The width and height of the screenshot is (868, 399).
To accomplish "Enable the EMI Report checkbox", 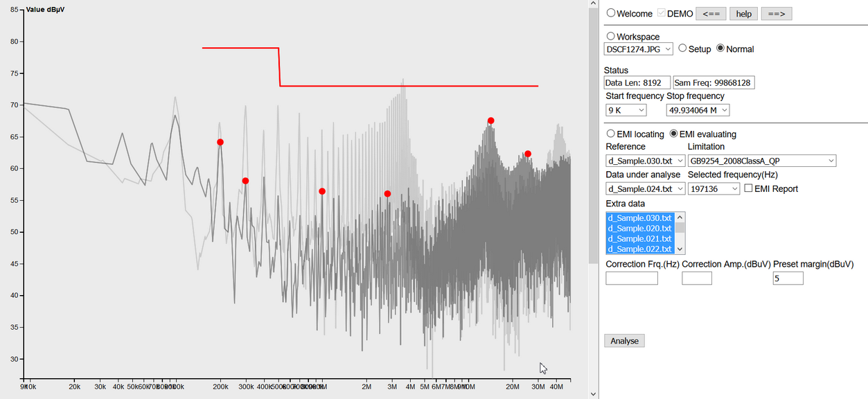I will [748, 188].
